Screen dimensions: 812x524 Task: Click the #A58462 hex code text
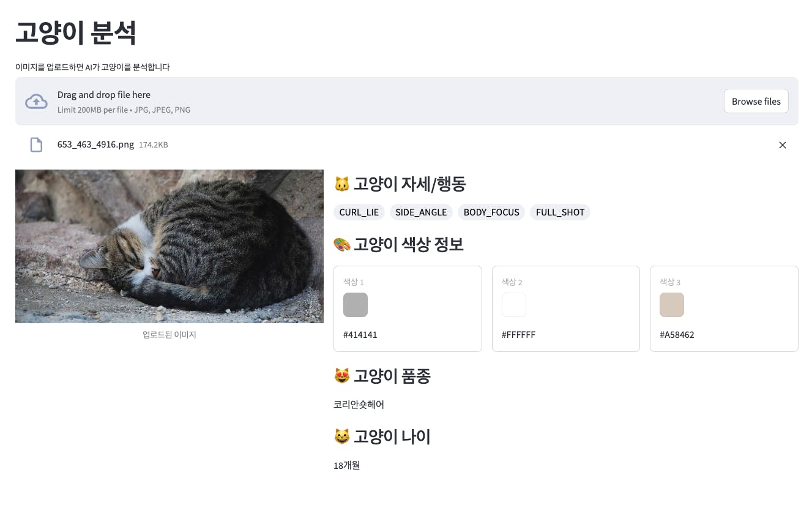[x=677, y=335]
